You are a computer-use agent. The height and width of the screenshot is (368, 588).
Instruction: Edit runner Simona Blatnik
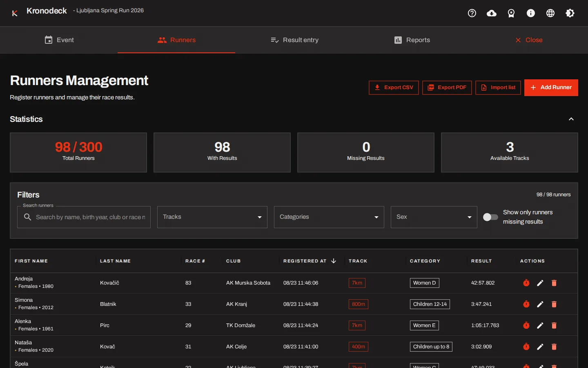click(x=540, y=304)
